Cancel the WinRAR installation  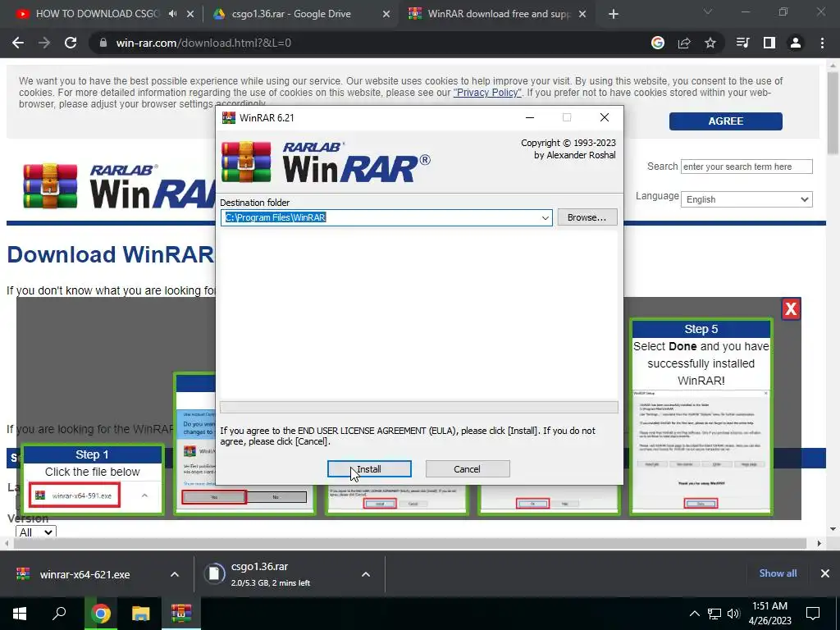[x=467, y=468]
